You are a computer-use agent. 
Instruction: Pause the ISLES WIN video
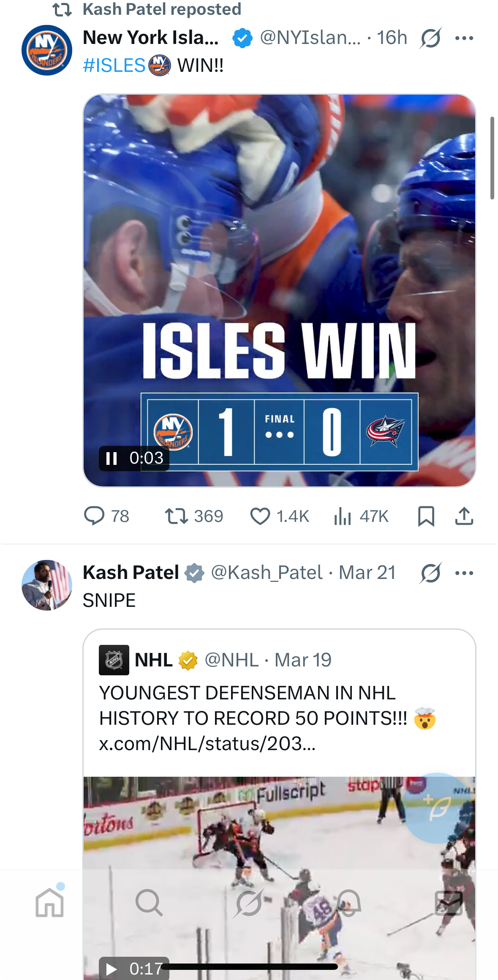[x=112, y=458]
